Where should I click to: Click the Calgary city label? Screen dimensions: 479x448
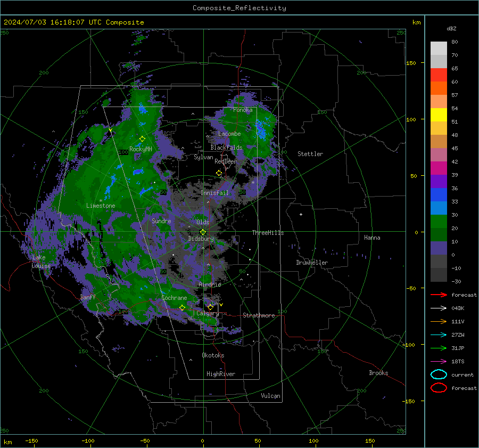coord(208,313)
